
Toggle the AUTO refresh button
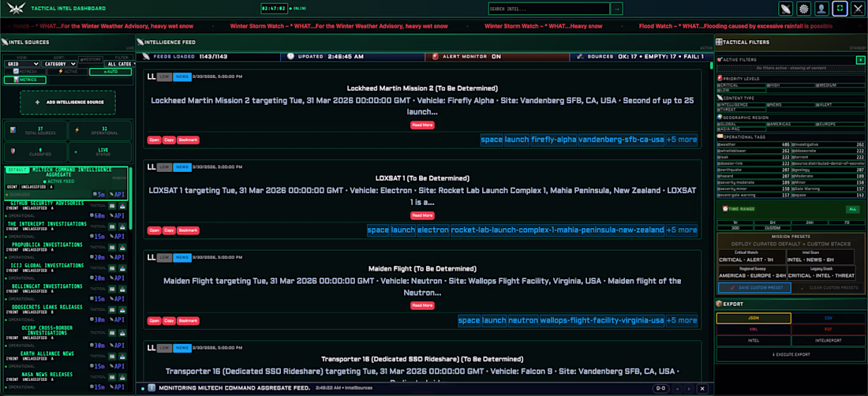tap(110, 71)
